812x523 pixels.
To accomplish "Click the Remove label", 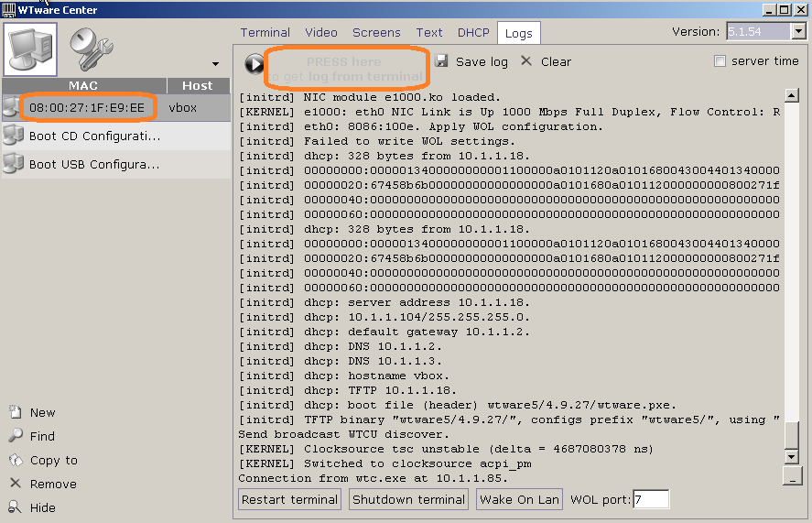I will coord(53,485).
